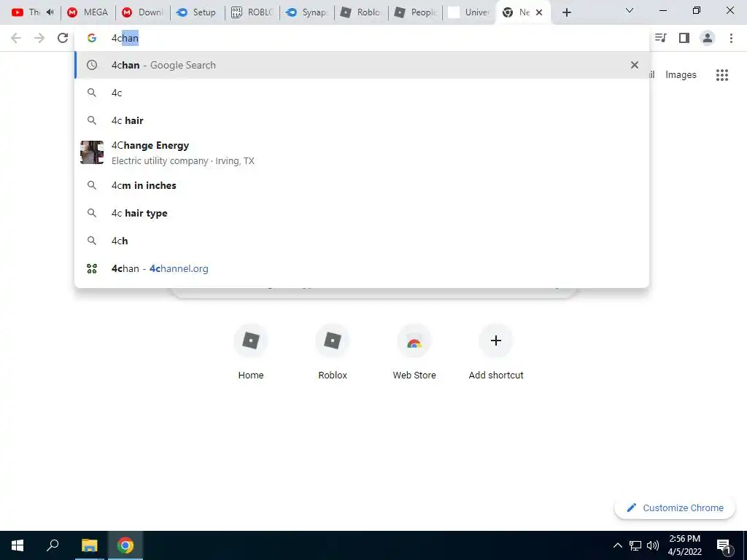Open the network icon in system tray
Image resolution: width=747 pixels, height=560 pixels.
tap(635, 545)
